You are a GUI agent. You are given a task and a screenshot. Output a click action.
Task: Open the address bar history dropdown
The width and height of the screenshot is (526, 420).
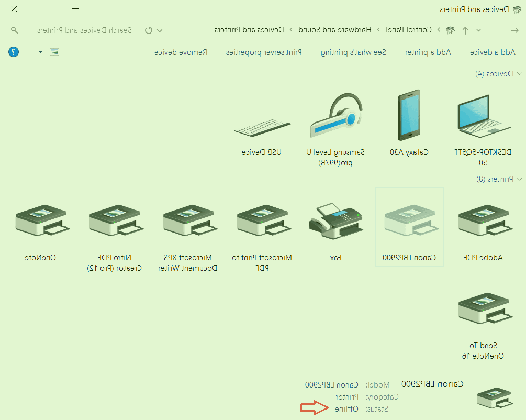pos(160,30)
